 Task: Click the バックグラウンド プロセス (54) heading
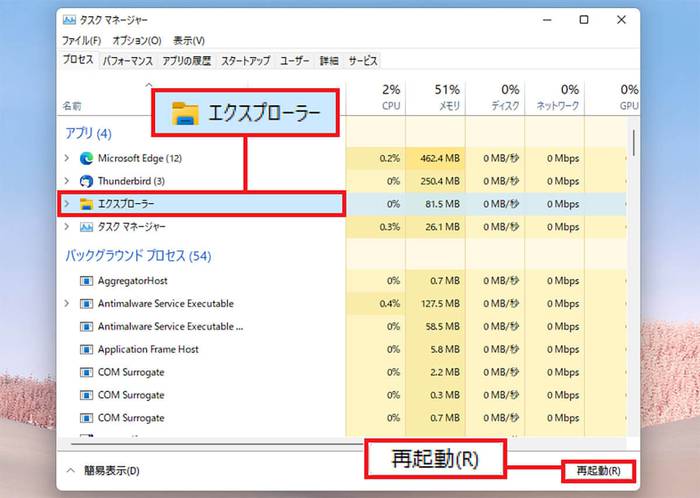(x=138, y=256)
